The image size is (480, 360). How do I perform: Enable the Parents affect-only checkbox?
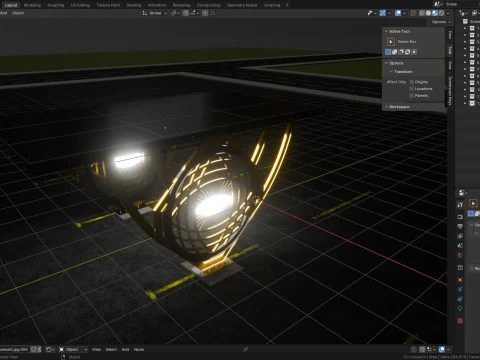[x=412, y=96]
